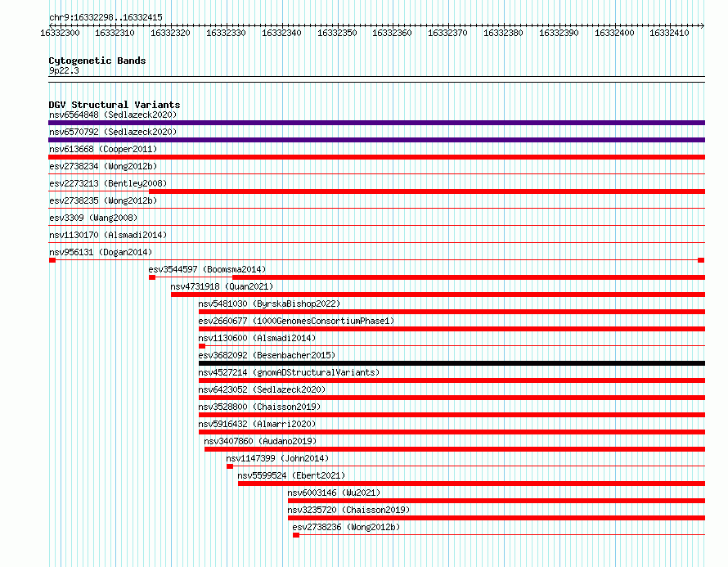Open esv2660677 (1000GenomesConsortiumPhase1) label
This screenshot has width=728, height=567.
pyautogui.click(x=296, y=321)
